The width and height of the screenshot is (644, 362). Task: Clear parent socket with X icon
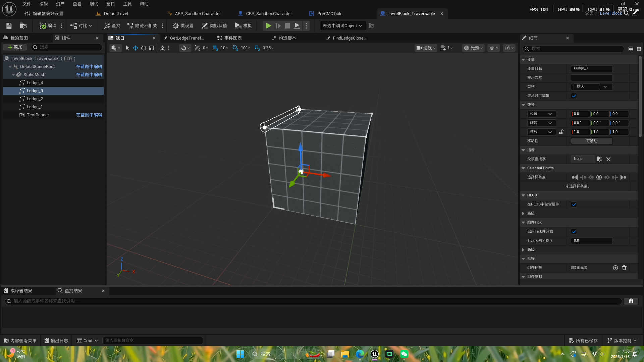608,159
